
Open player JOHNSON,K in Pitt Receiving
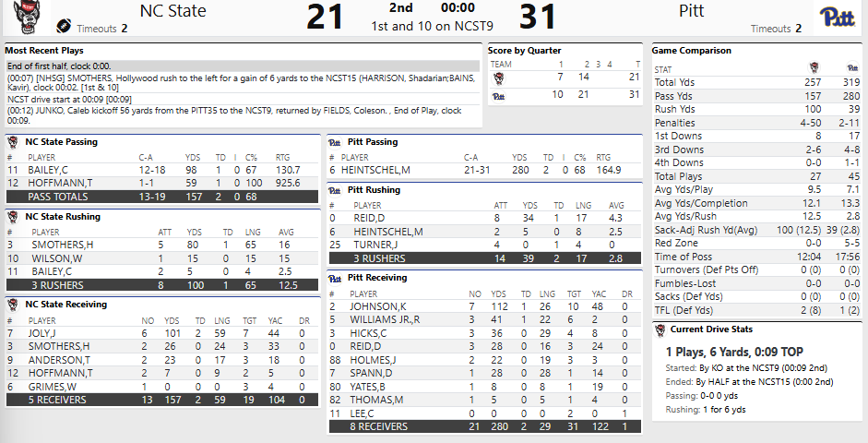pyautogui.click(x=377, y=305)
